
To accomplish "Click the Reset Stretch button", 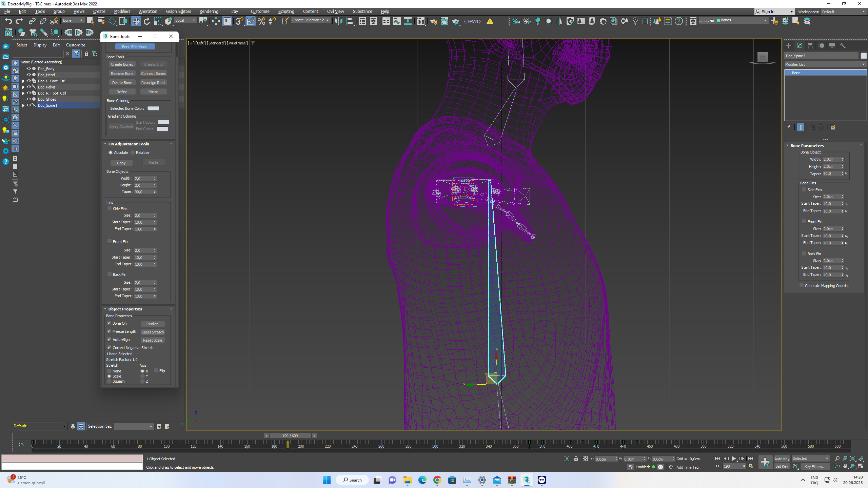I will pyautogui.click(x=153, y=332).
